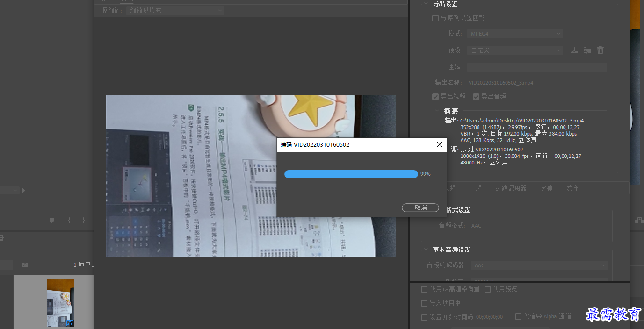Select the project panel video thumbnail
This screenshot has width=644, height=329.
pos(60,303)
